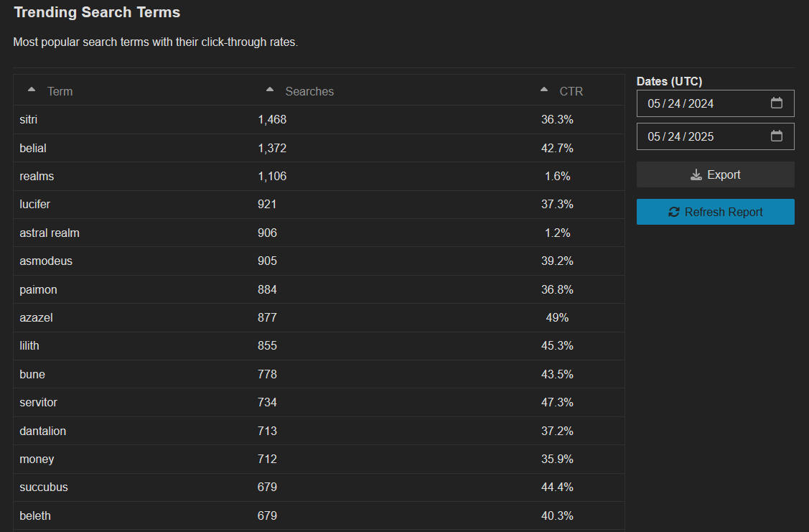Export the search terms report
The width and height of the screenshot is (809, 532).
pos(715,175)
